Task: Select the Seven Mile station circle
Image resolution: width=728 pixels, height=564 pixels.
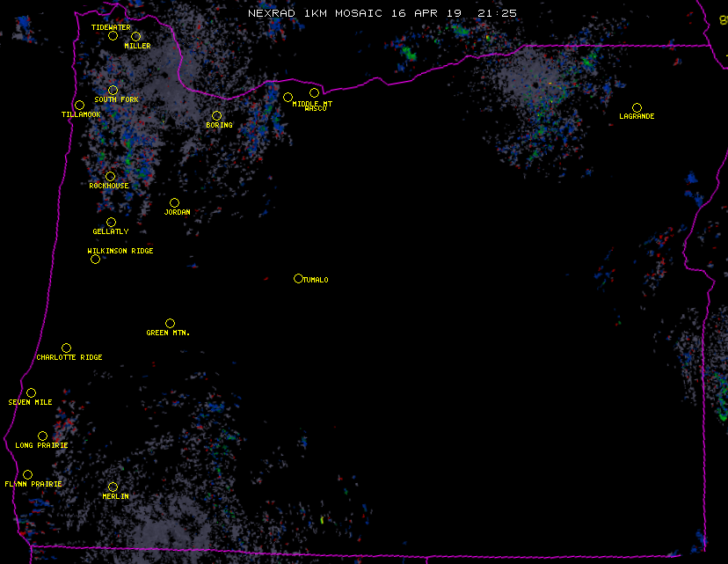Action: pyautogui.click(x=31, y=392)
